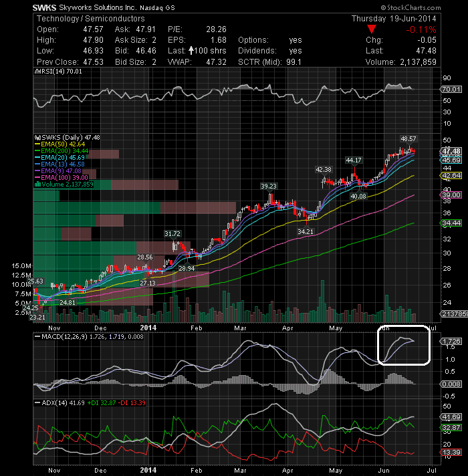Click the purple EMA(9) 47.08 legend

[58, 171]
